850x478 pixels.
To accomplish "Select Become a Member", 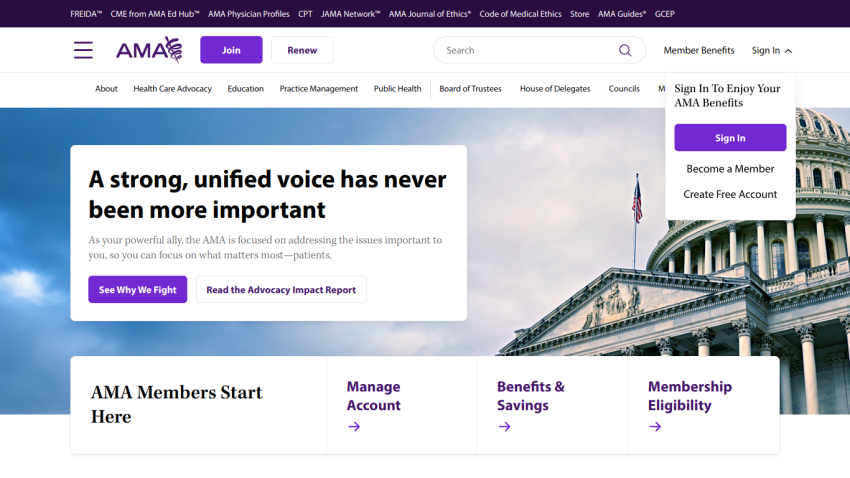I will [730, 169].
